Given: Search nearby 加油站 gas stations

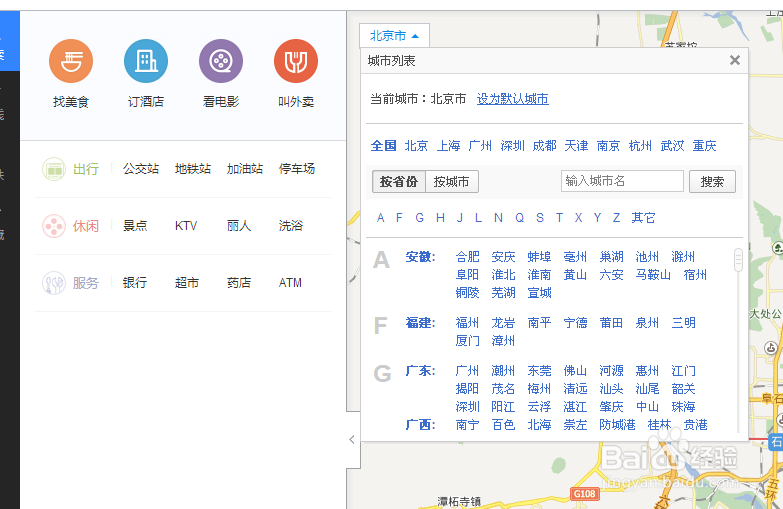Looking at the screenshot, I should [x=245, y=169].
